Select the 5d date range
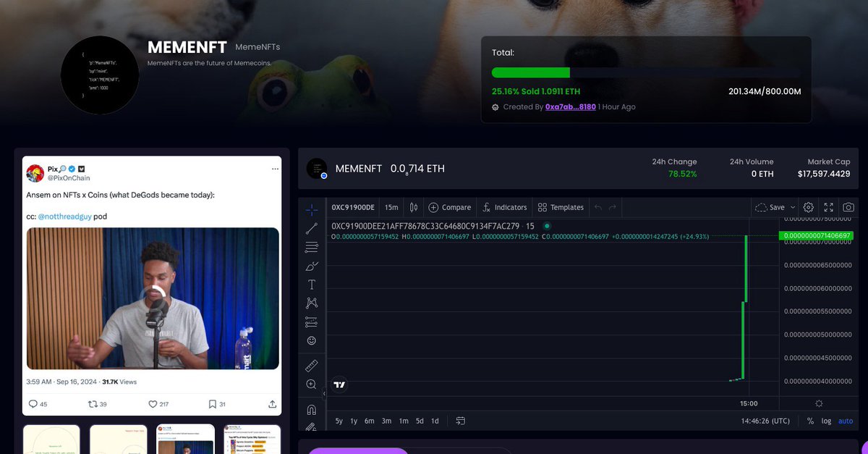This screenshot has height=454, width=868. (x=420, y=421)
